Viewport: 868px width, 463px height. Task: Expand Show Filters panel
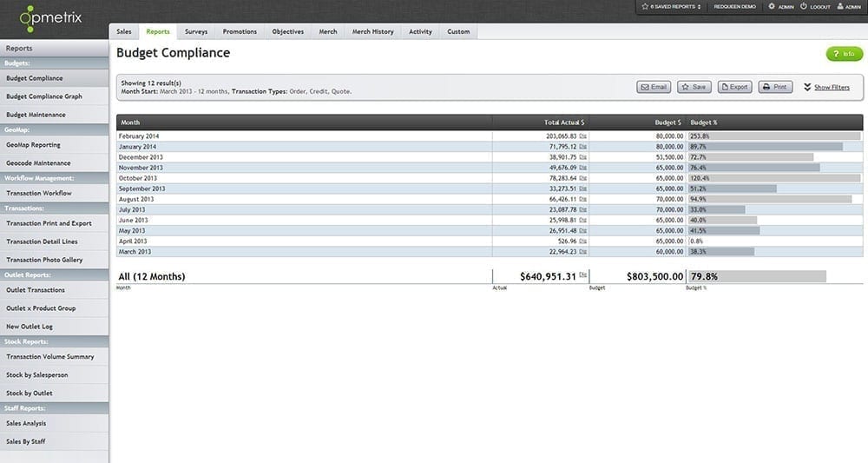tap(826, 87)
